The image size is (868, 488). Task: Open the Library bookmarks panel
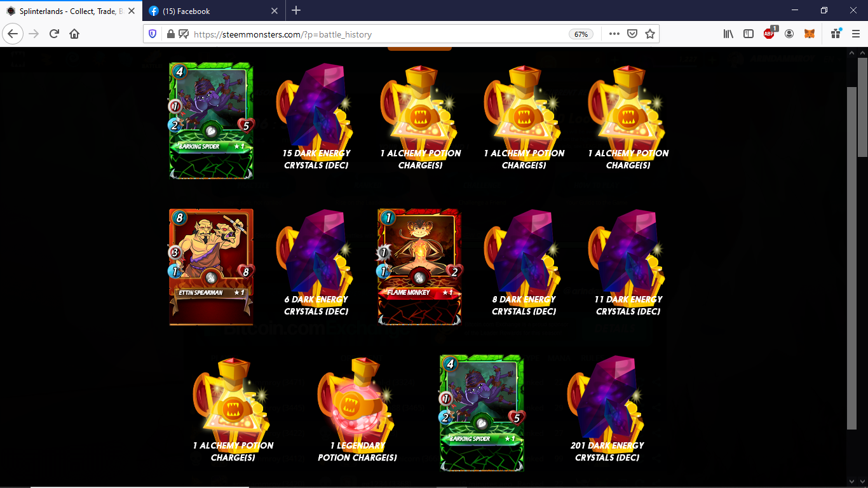tap(728, 34)
